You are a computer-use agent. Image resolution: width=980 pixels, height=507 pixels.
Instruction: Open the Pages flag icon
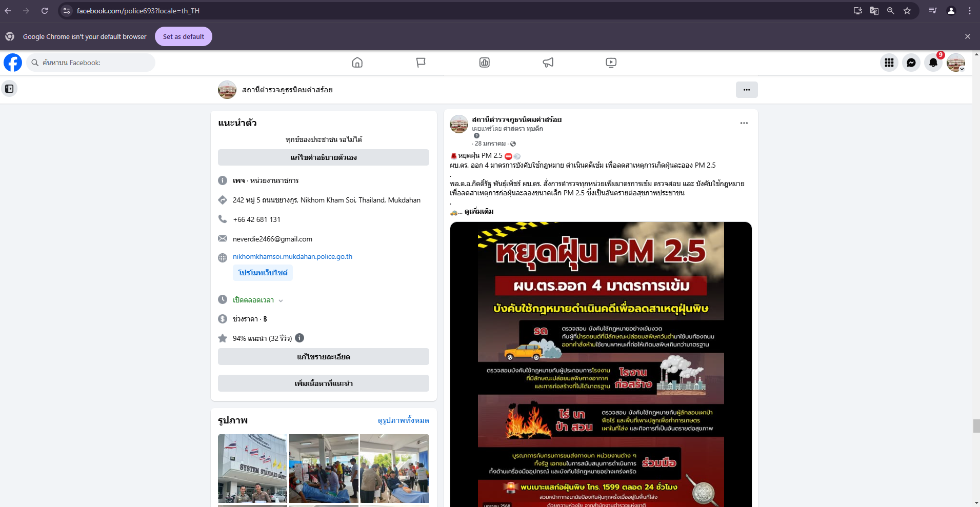[421, 63]
